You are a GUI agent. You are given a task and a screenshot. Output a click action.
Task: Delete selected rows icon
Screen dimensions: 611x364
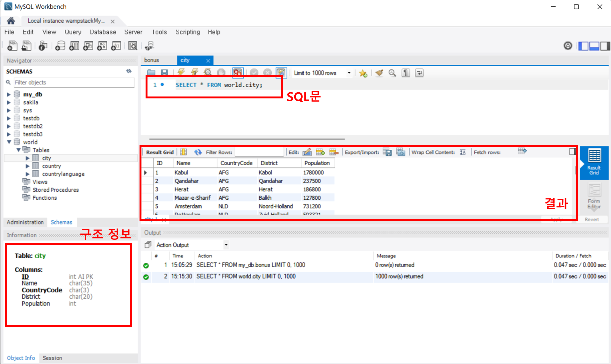click(x=334, y=152)
